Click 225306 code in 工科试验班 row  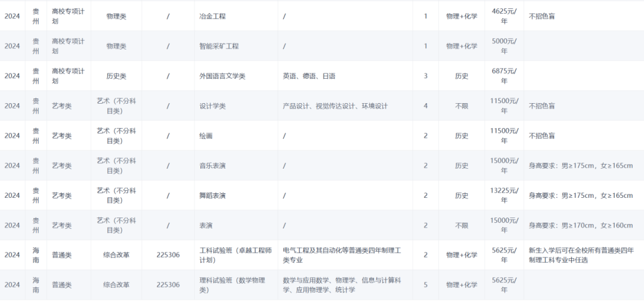(x=168, y=256)
